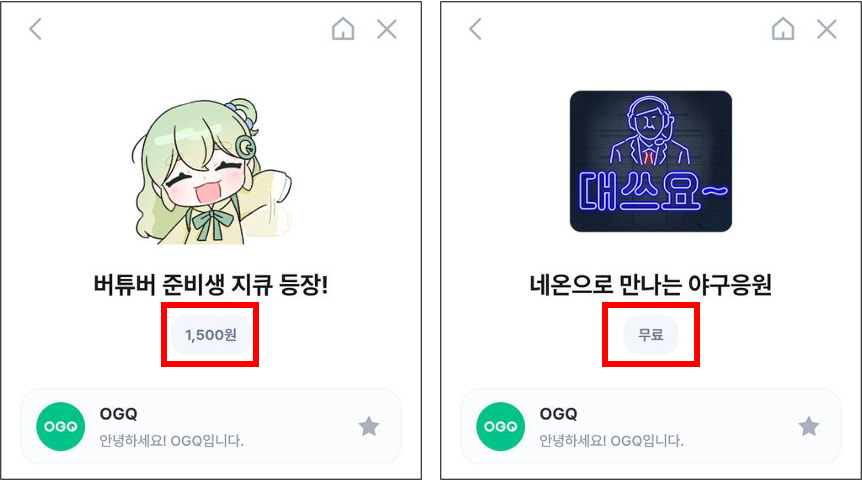The width and height of the screenshot is (862, 480).
Task: Open the neon 대쓰요~ sticker preview
Action: pos(651,161)
